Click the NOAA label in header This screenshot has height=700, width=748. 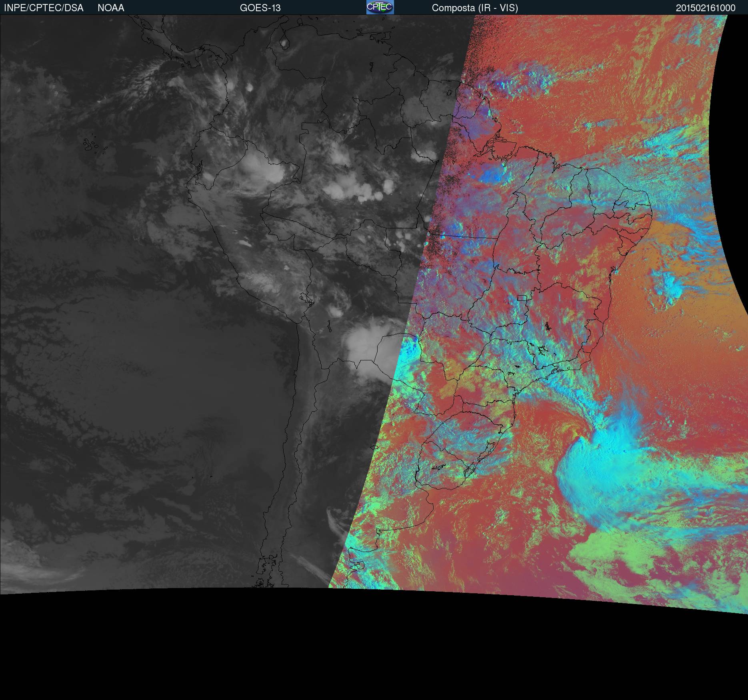pyautogui.click(x=111, y=8)
